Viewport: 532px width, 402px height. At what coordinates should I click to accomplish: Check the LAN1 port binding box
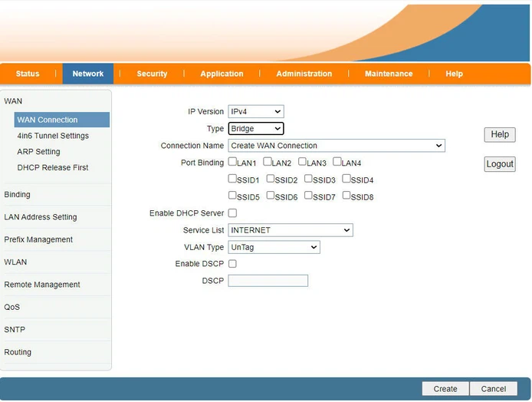[232, 162]
